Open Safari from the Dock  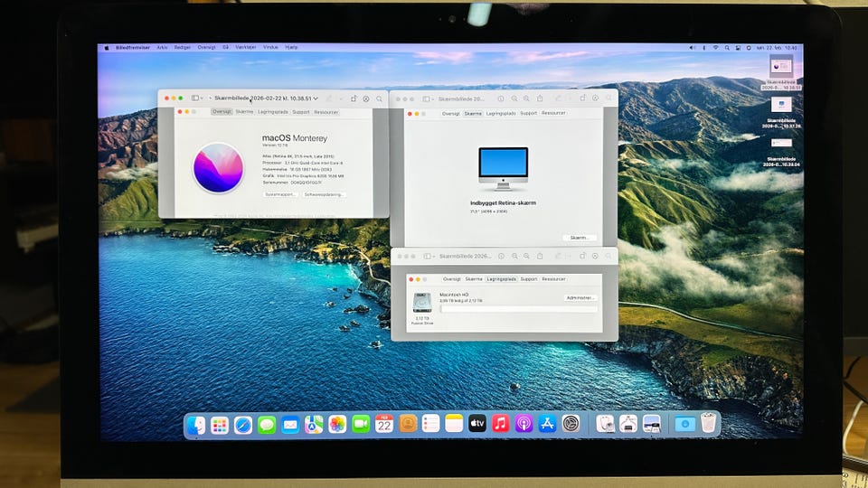[242, 424]
